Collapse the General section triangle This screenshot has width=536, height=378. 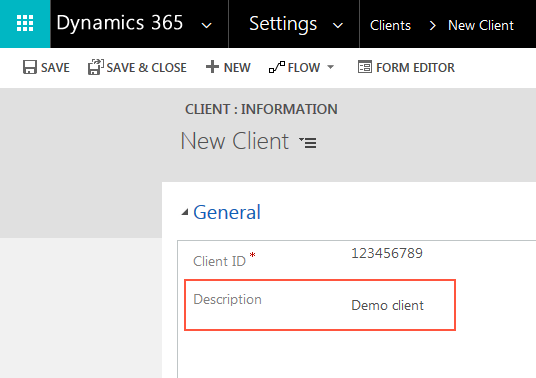(x=185, y=212)
